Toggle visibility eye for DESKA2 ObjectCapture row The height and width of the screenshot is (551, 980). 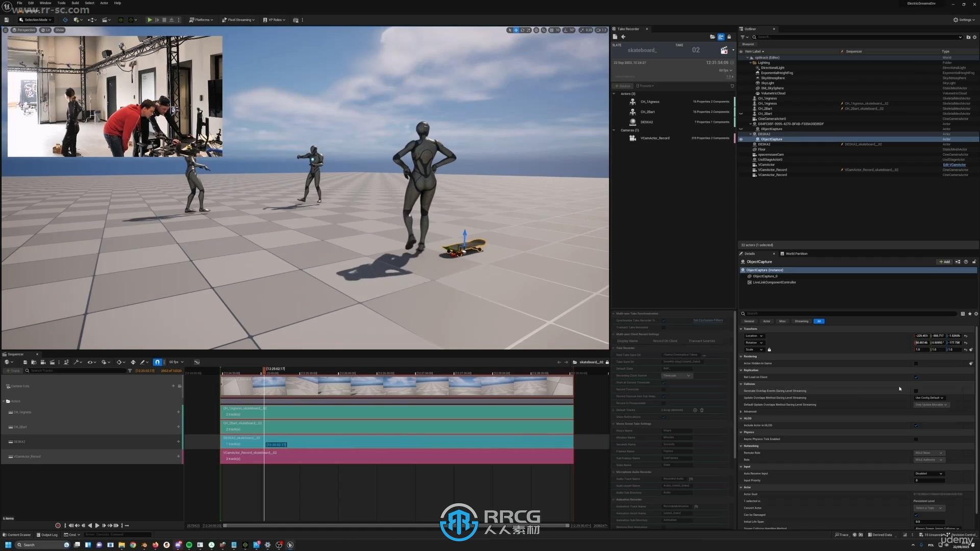(x=741, y=139)
